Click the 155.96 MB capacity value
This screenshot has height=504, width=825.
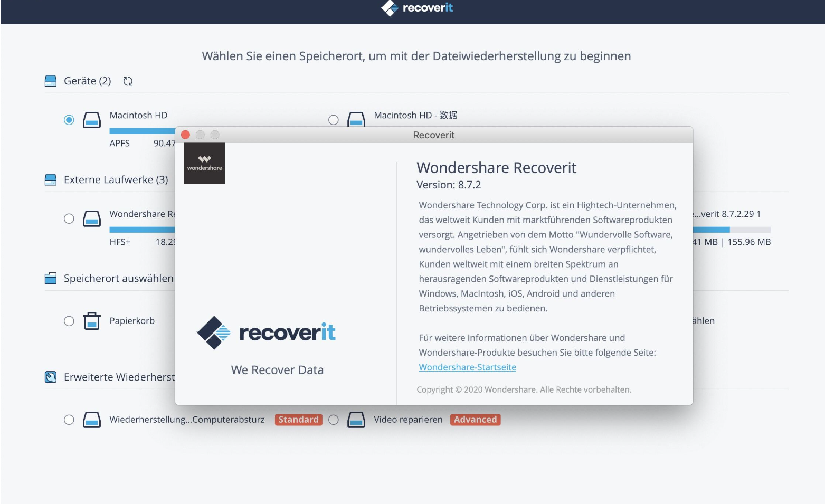pyautogui.click(x=749, y=242)
